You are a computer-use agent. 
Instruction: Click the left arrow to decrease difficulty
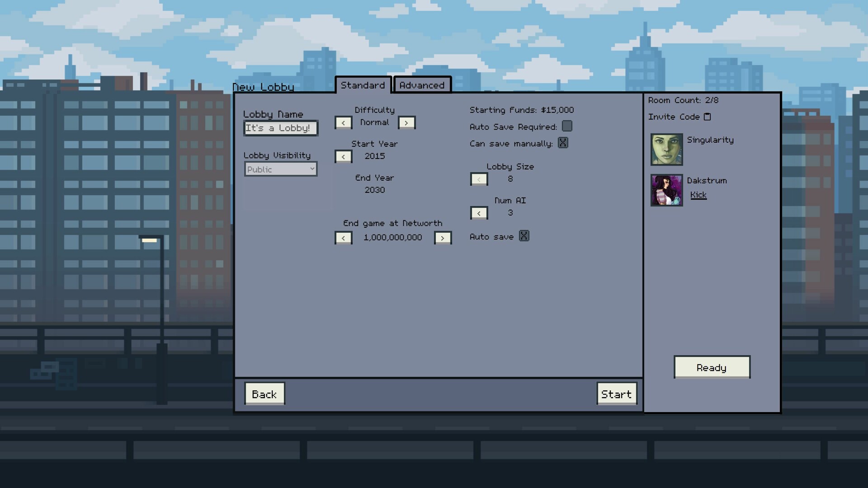click(344, 122)
